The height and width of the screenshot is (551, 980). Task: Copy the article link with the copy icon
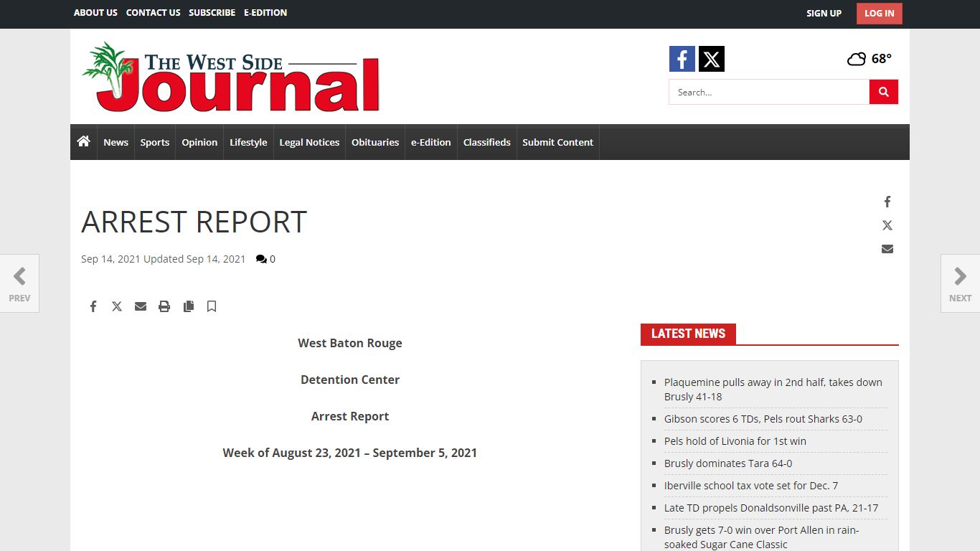click(x=189, y=306)
